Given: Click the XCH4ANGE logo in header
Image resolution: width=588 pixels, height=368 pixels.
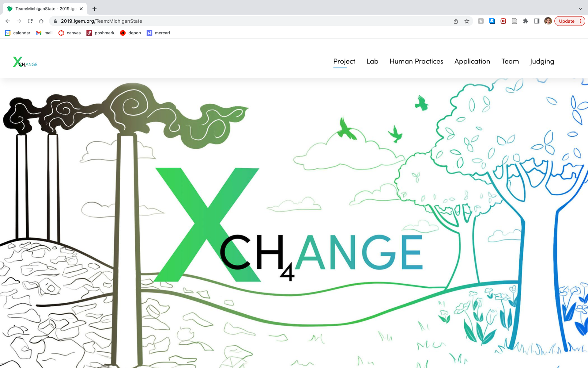Looking at the screenshot, I should (x=25, y=62).
